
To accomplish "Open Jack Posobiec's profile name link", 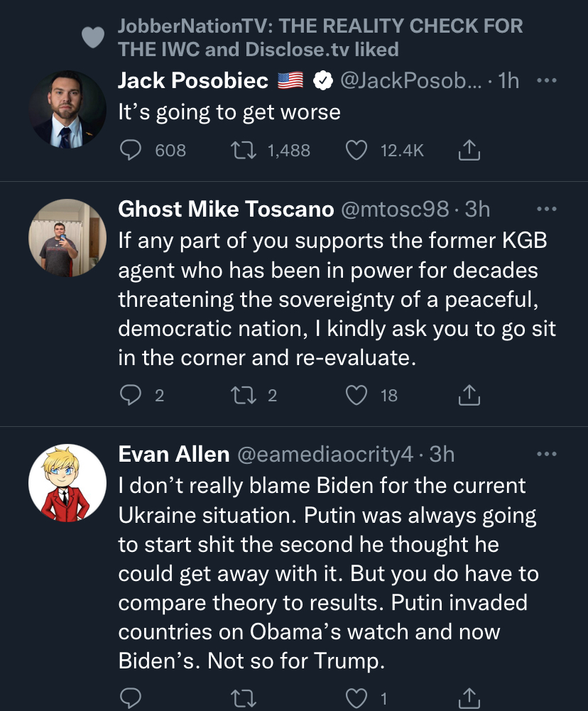I will 192,82.
